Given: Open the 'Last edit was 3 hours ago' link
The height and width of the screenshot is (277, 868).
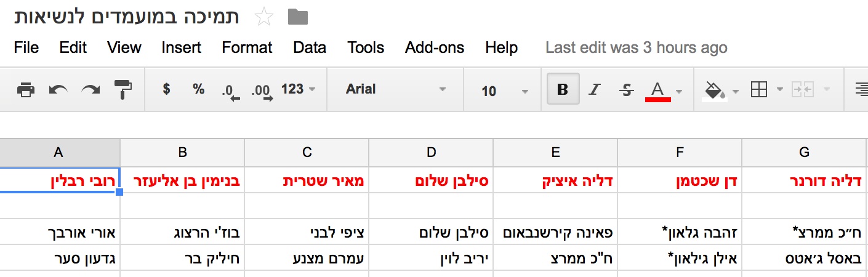Looking at the screenshot, I should 636,47.
